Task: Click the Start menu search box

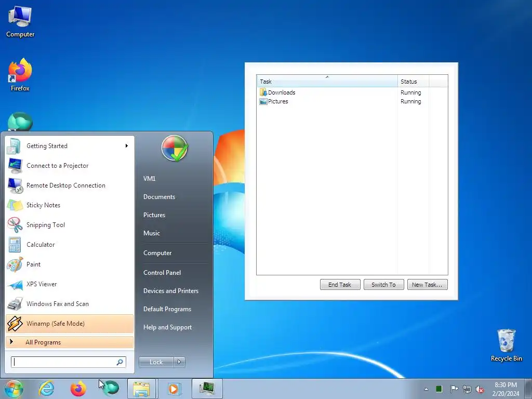Action: click(x=68, y=362)
